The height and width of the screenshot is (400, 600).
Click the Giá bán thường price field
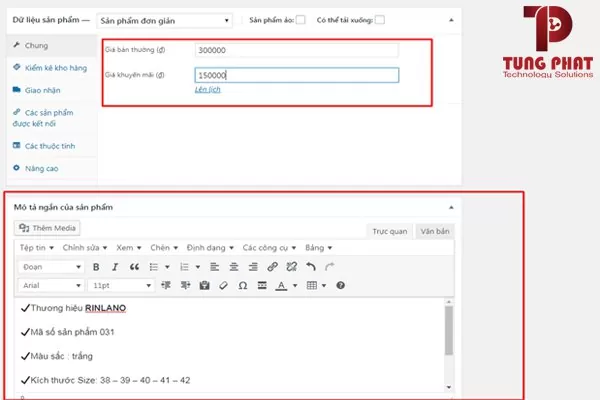tap(297, 50)
